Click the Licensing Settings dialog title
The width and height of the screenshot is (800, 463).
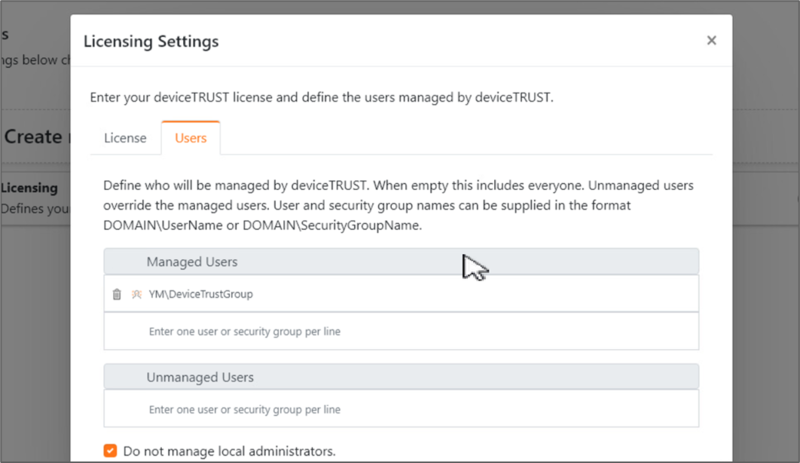(151, 41)
